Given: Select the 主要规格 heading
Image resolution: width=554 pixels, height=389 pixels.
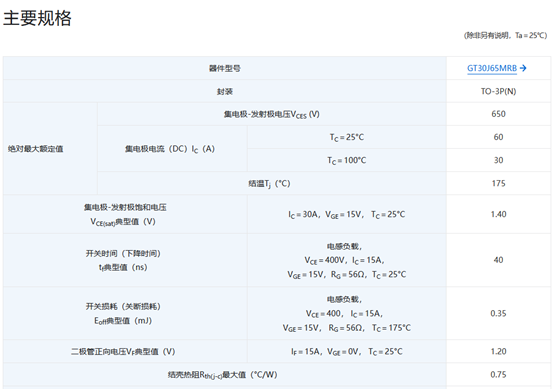Looking at the screenshot, I should point(37,18).
